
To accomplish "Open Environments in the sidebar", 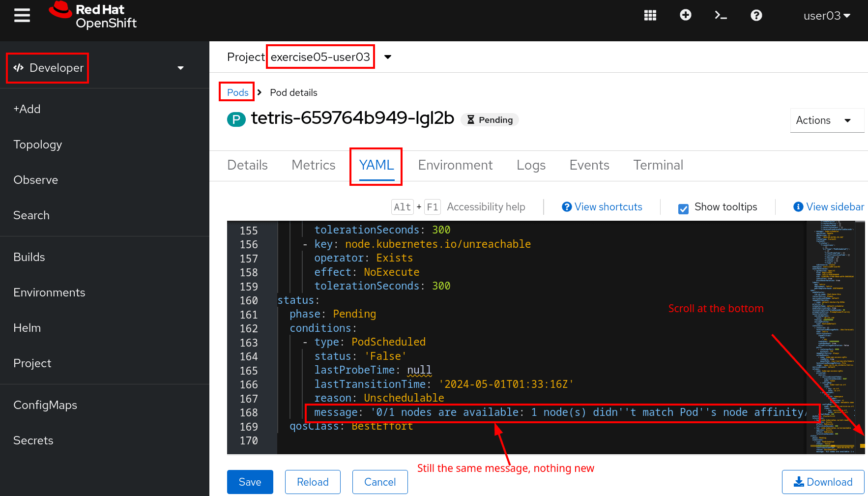I will [49, 292].
